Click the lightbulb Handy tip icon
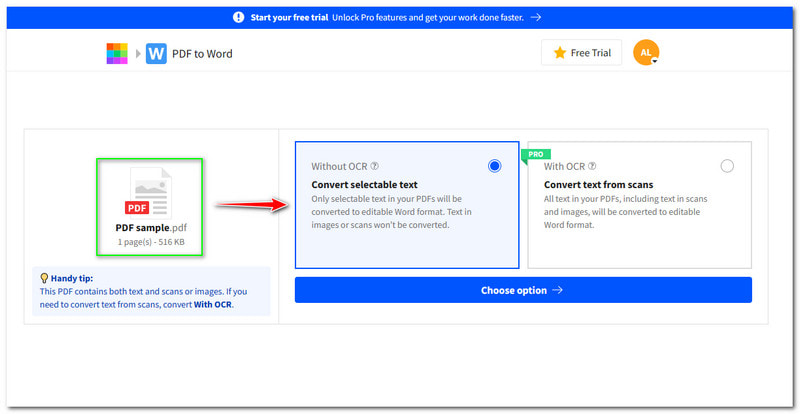This screenshot has height=414, width=800. 44,278
